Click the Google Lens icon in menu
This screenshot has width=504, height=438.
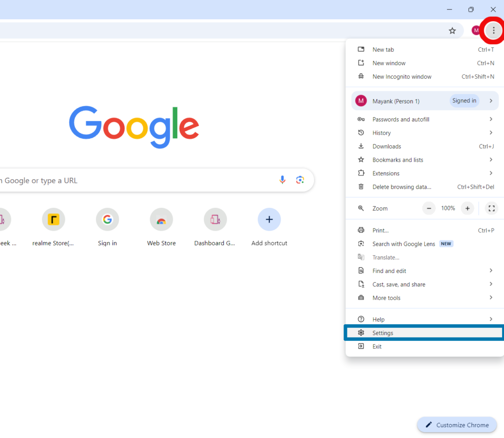(x=361, y=243)
